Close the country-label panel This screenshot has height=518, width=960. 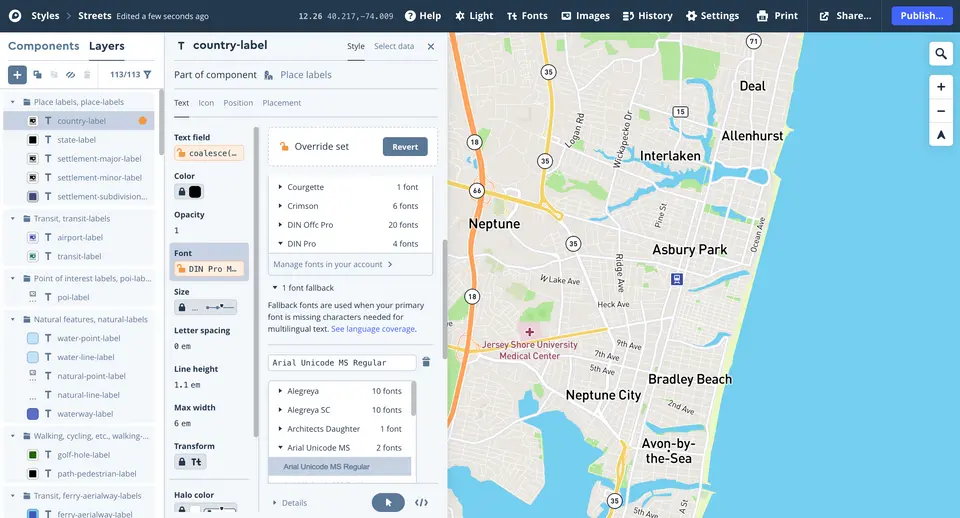tap(431, 46)
